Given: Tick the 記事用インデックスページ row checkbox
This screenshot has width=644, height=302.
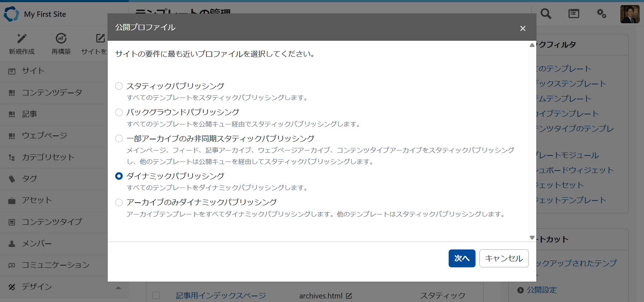Looking at the screenshot, I should click(x=156, y=296).
